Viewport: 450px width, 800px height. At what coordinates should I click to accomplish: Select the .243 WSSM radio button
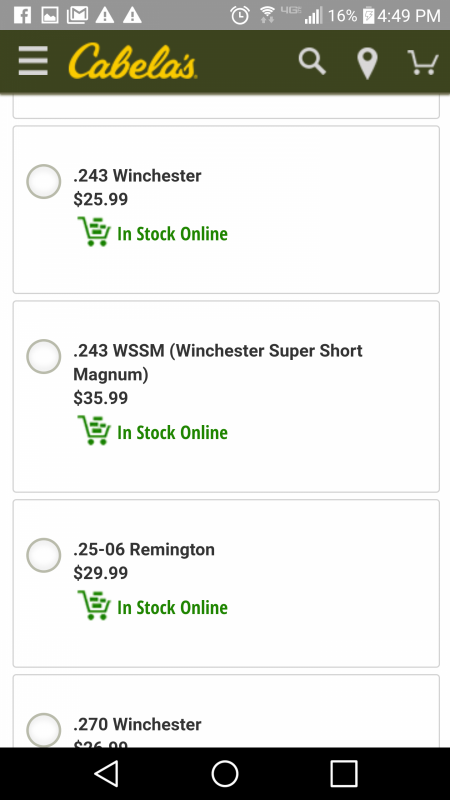44,356
